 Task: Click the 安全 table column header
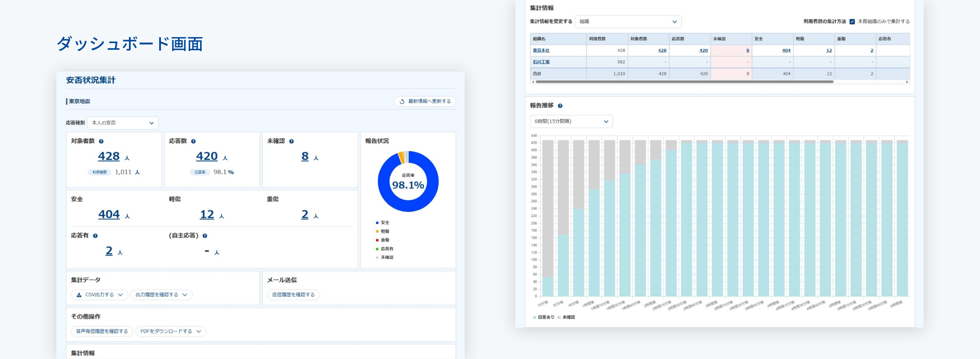[773, 39]
